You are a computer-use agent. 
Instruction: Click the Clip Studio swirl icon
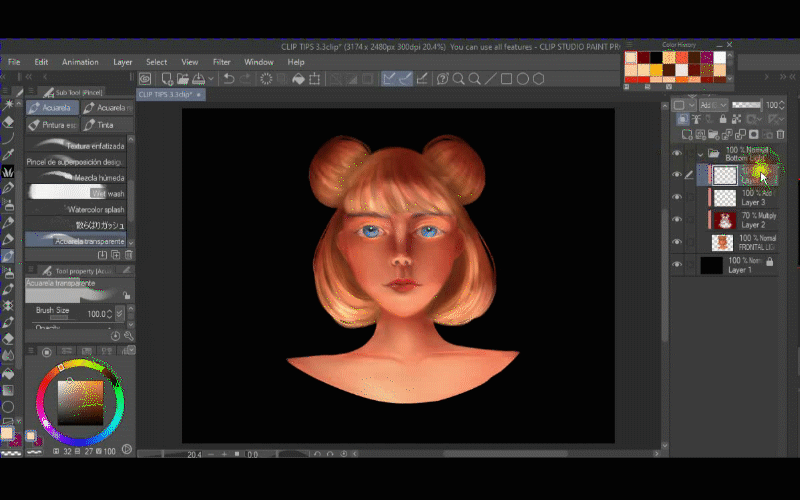point(145,79)
